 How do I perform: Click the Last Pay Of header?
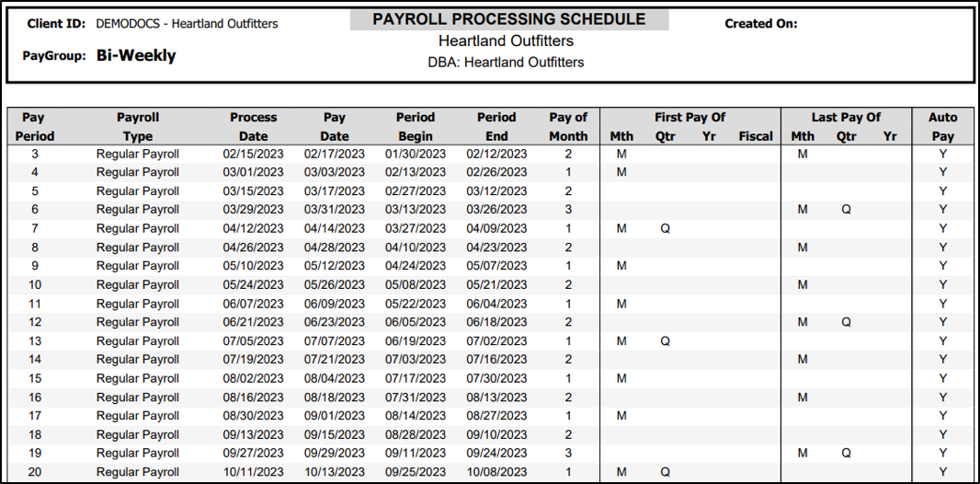point(846,117)
